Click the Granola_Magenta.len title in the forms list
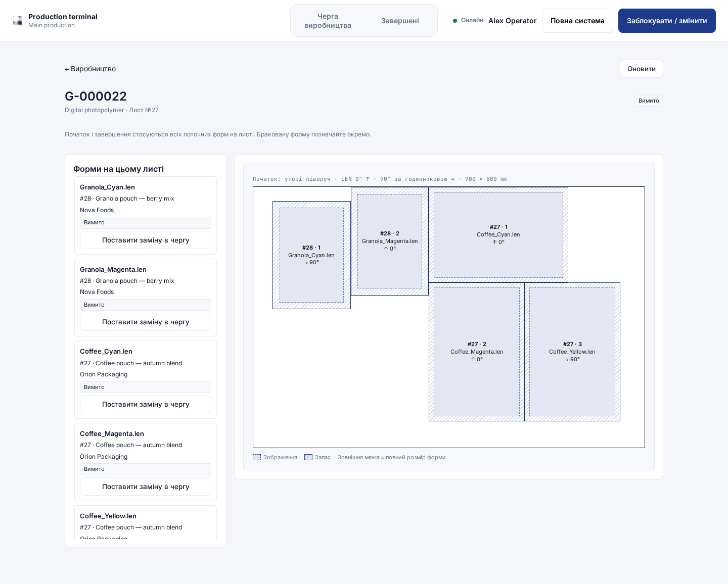The image size is (728, 584). [113, 269]
